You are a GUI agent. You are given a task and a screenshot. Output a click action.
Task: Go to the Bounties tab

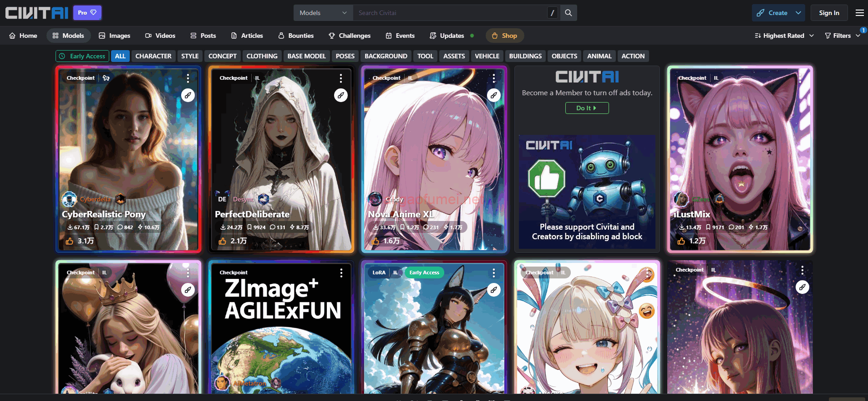click(296, 36)
